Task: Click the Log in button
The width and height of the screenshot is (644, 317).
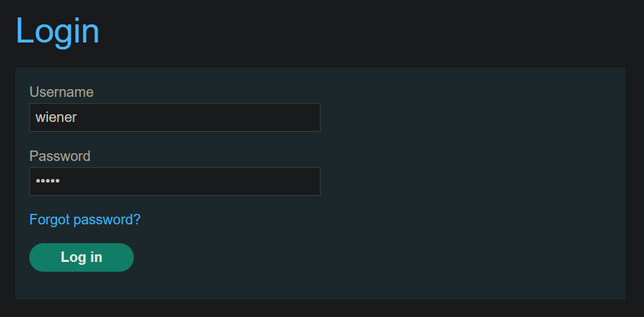Action: (x=82, y=257)
